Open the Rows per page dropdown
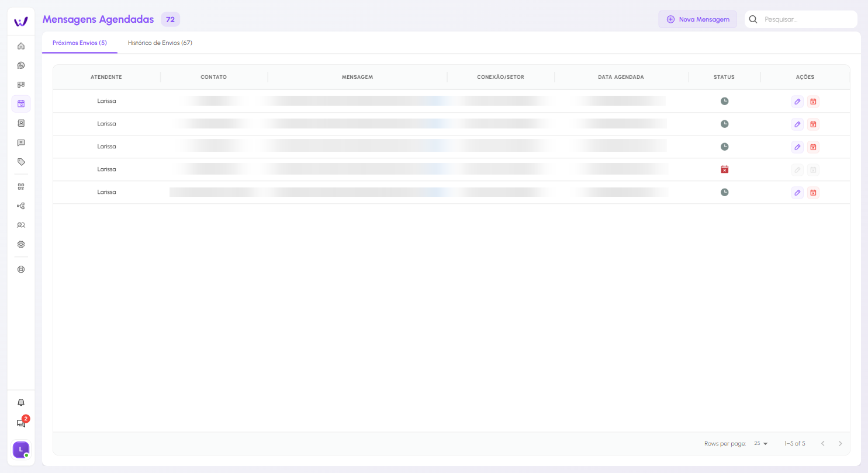The height and width of the screenshot is (473, 868). pos(760,444)
